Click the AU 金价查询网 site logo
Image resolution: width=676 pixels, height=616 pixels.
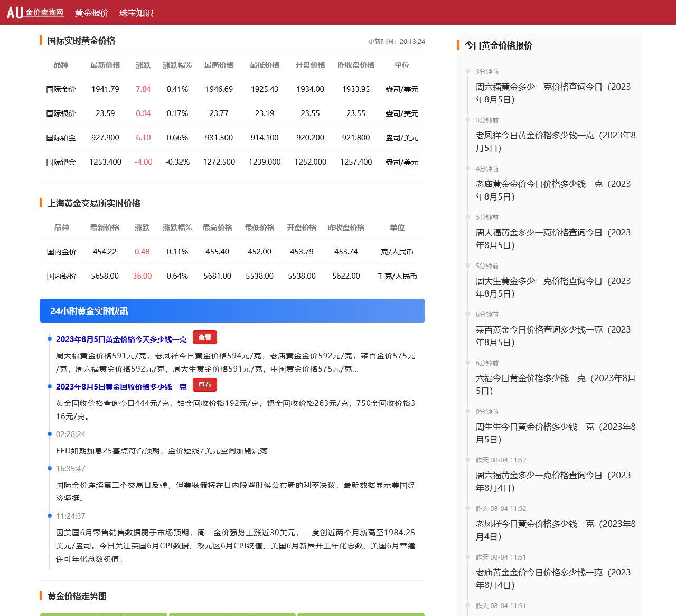pyautogui.click(x=35, y=12)
